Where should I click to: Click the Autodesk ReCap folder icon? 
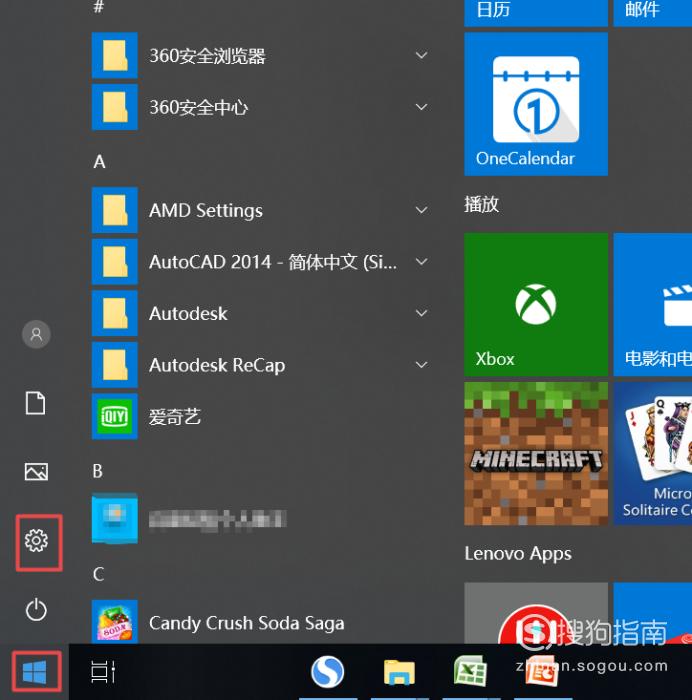[x=115, y=365]
